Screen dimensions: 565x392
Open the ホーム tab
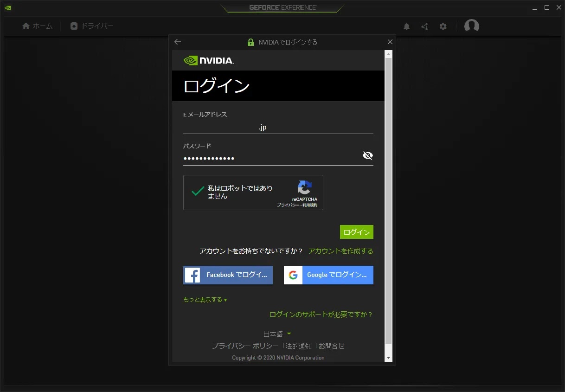pos(38,26)
